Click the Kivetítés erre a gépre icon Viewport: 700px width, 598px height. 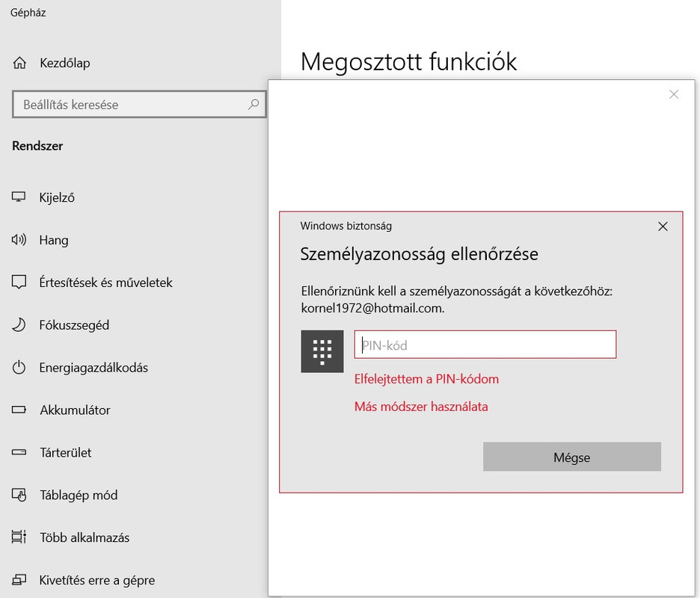click(x=19, y=580)
